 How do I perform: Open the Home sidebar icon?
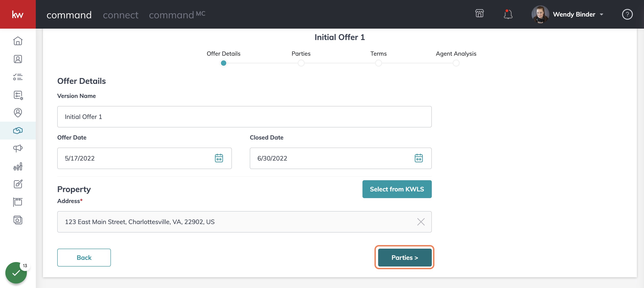pos(18,41)
